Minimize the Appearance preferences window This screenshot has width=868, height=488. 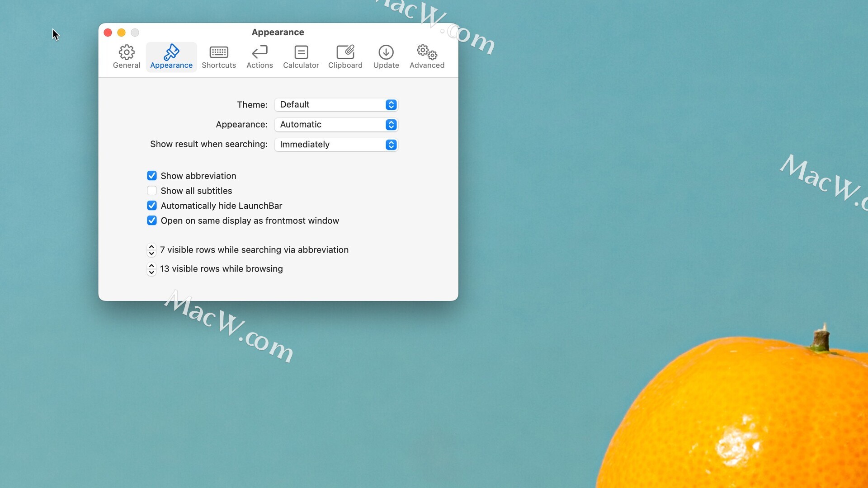pyautogui.click(x=121, y=33)
